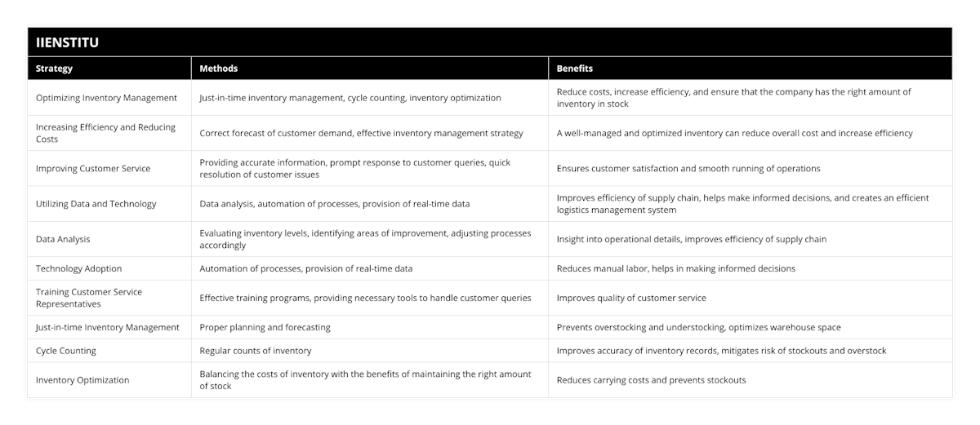Click the Technology Adoption strategy cell
This screenshot has width=980, height=425.
(x=109, y=268)
